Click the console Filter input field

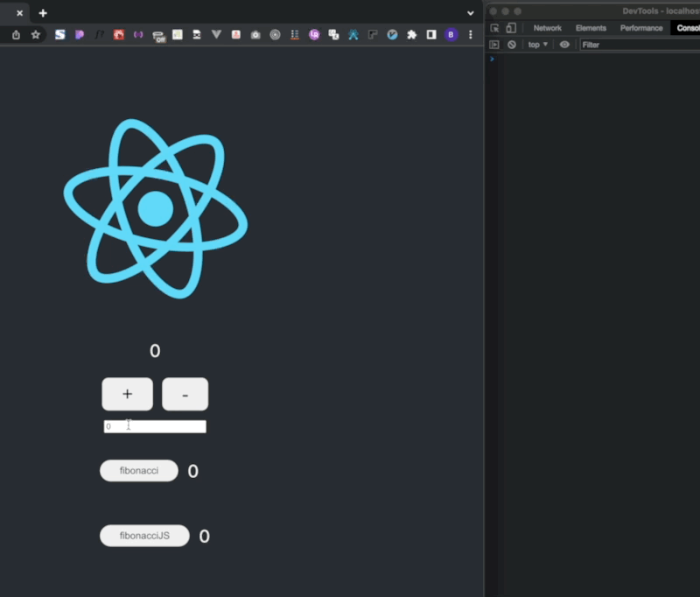(639, 45)
